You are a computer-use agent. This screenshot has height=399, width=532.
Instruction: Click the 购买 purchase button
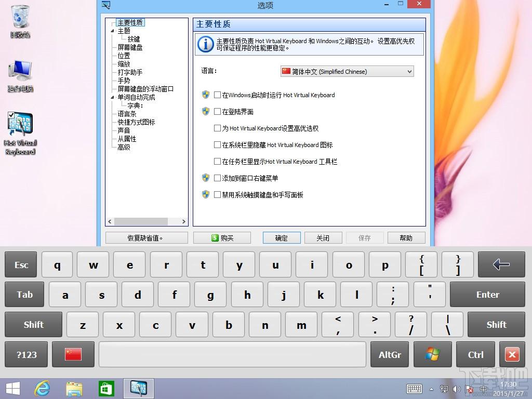point(222,238)
